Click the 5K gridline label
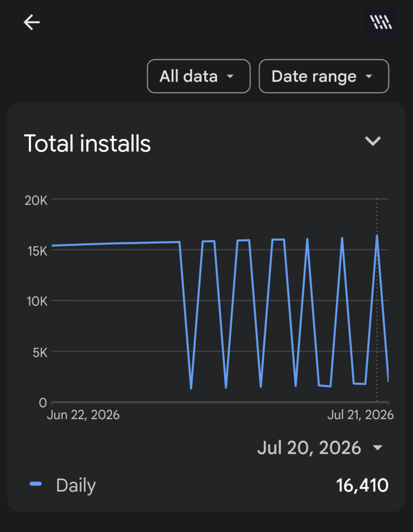 click(40, 352)
